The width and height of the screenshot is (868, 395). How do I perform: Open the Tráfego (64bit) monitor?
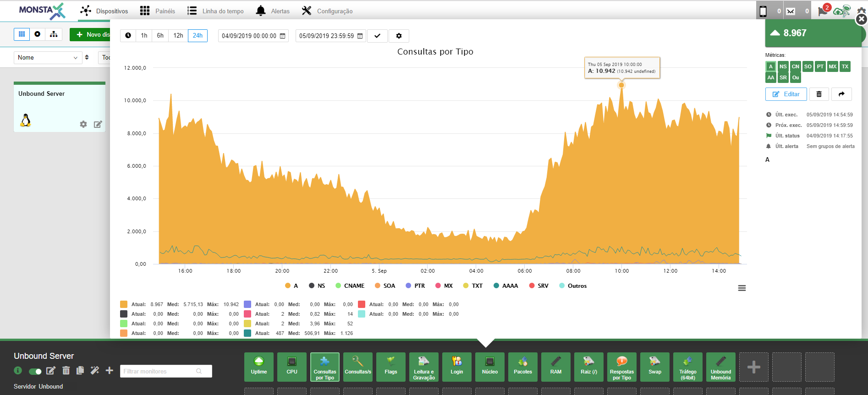point(688,367)
